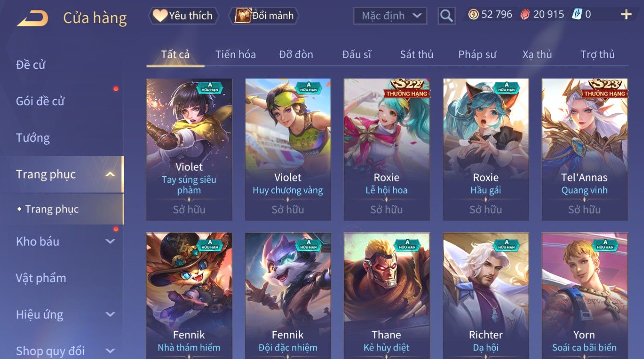The image size is (644, 359).
Task: Select Tel'Annas Quang vinh skin card
Action: click(x=585, y=149)
